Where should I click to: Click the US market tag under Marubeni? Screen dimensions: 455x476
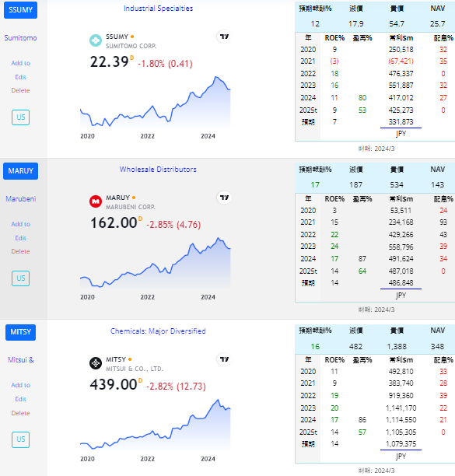[x=21, y=278]
